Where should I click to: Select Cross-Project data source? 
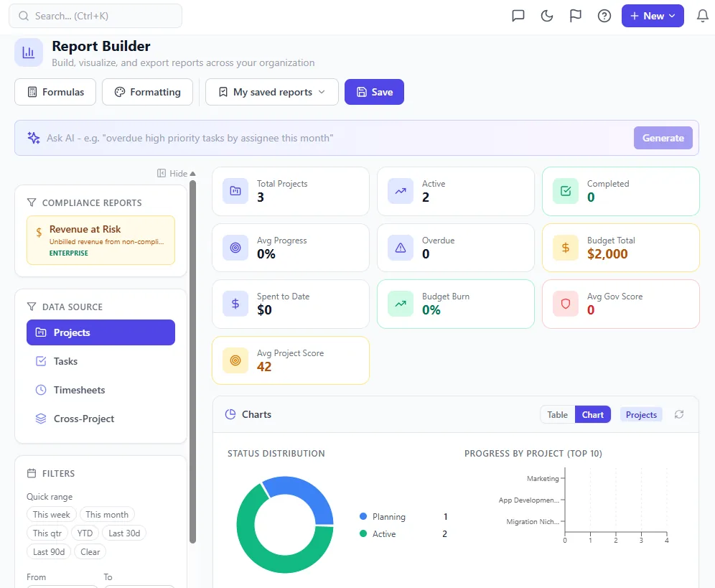click(x=101, y=419)
